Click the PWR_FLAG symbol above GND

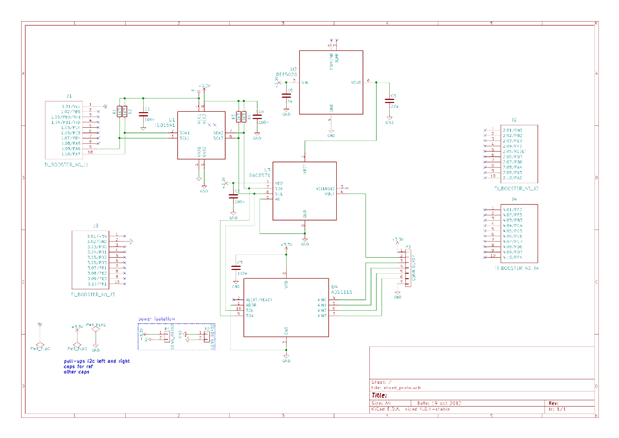(95, 329)
